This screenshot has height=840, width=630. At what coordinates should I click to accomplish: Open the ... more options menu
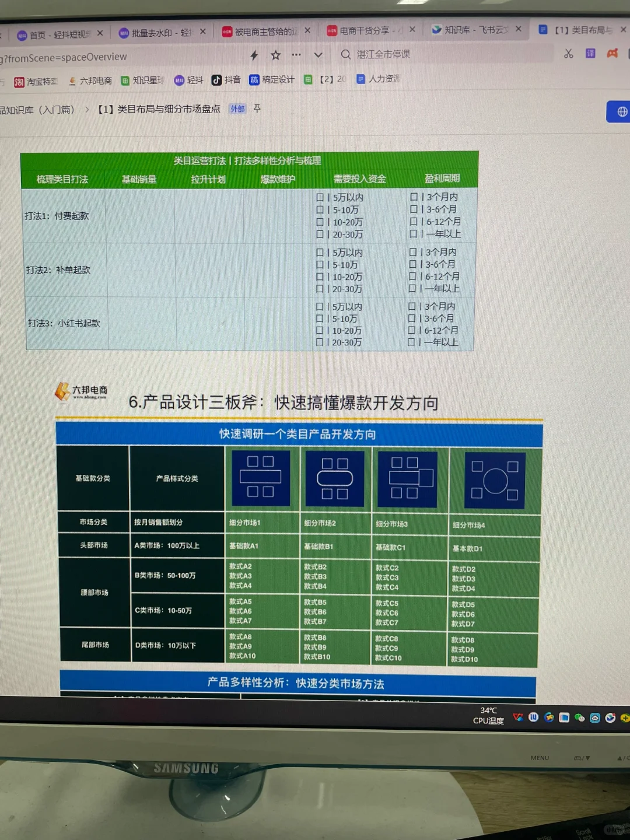296,54
